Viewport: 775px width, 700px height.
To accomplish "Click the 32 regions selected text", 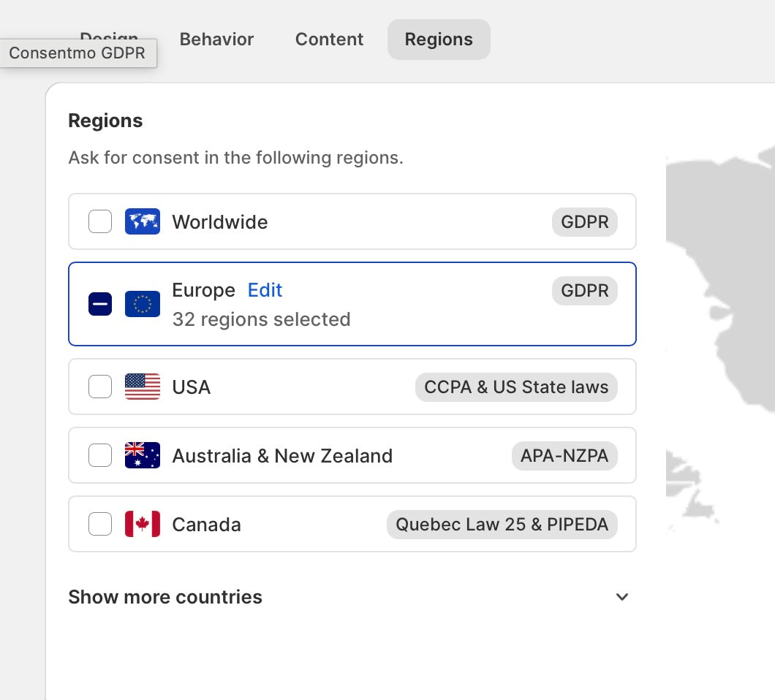I will (262, 319).
